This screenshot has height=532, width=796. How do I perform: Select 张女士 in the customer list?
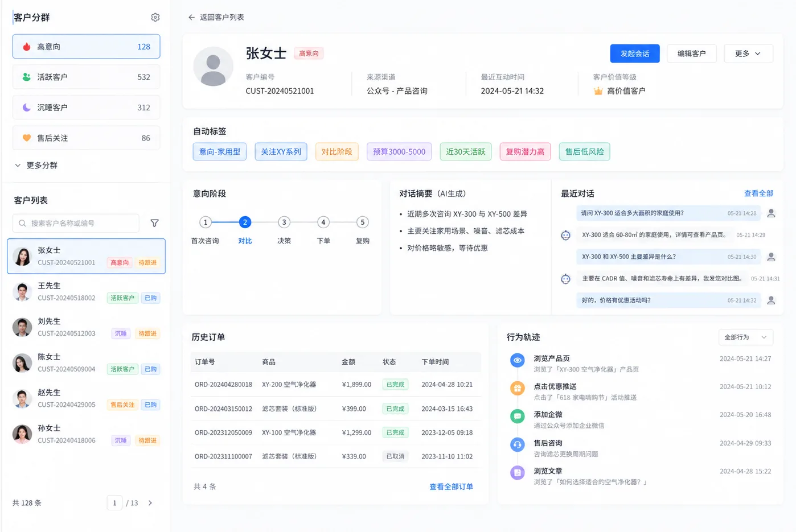[x=86, y=256]
